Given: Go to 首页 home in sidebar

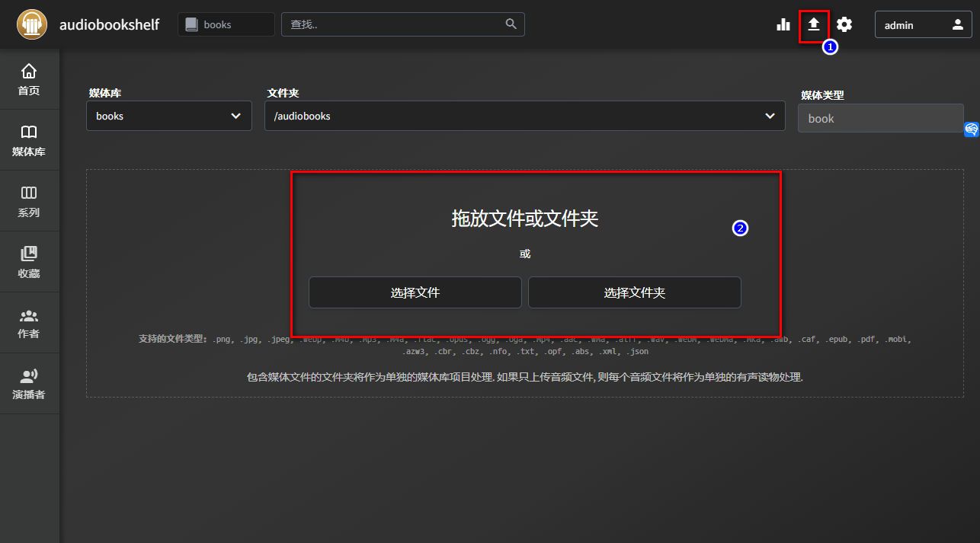Looking at the screenshot, I should tap(29, 79).
